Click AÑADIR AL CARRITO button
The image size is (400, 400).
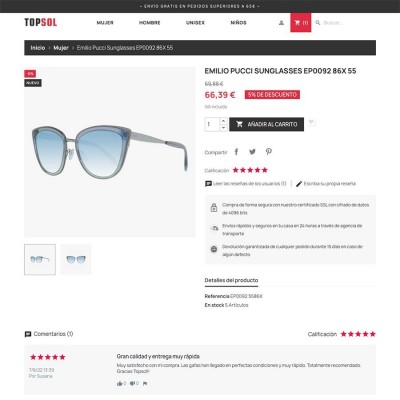267,124
